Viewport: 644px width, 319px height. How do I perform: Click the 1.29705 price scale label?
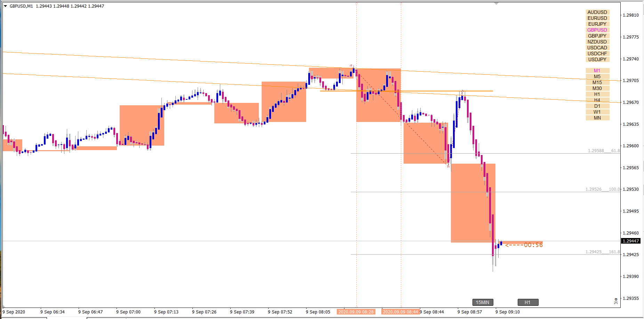pyautogui.click(x=631, y=81)
